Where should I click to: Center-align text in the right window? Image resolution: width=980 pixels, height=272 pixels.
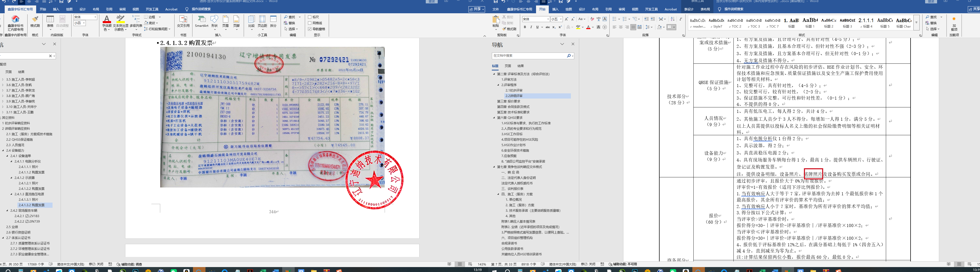point(621,27)
